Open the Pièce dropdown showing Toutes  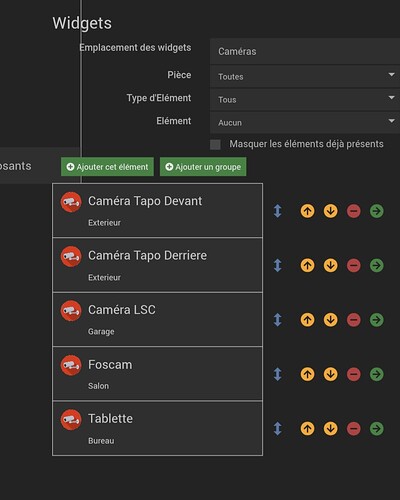[x=305, y=76]
